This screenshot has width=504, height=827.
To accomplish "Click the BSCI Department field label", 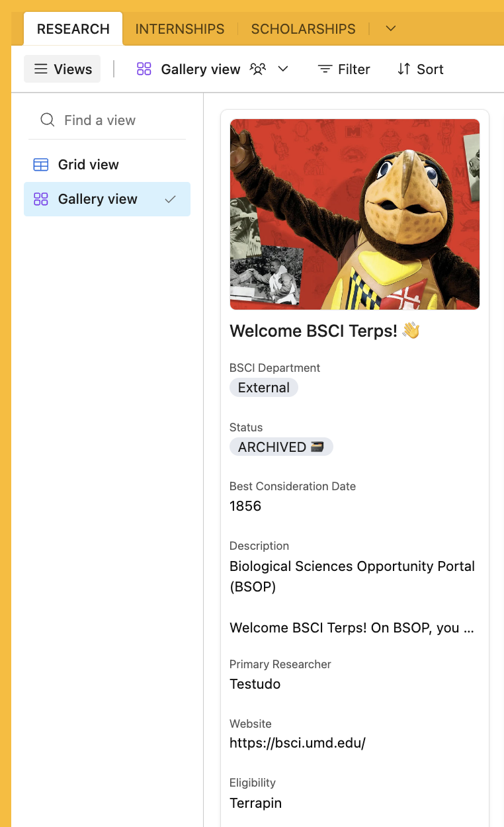I will point(274,368).
